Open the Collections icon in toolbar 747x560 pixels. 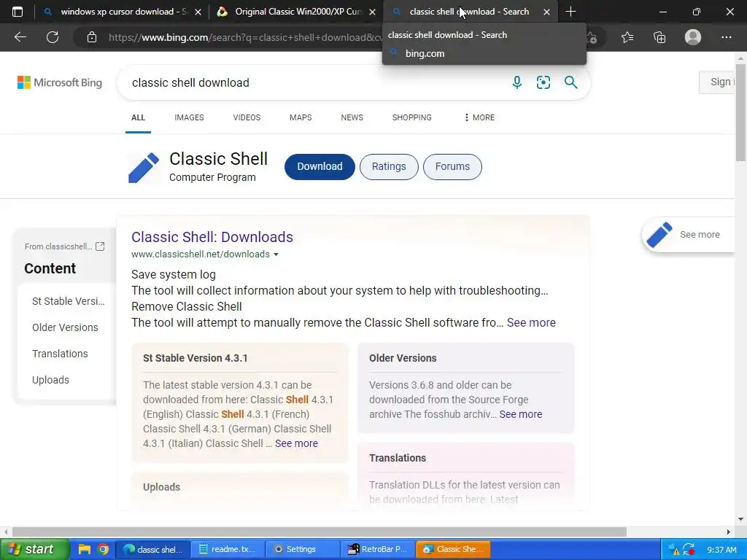pos(659,37)
